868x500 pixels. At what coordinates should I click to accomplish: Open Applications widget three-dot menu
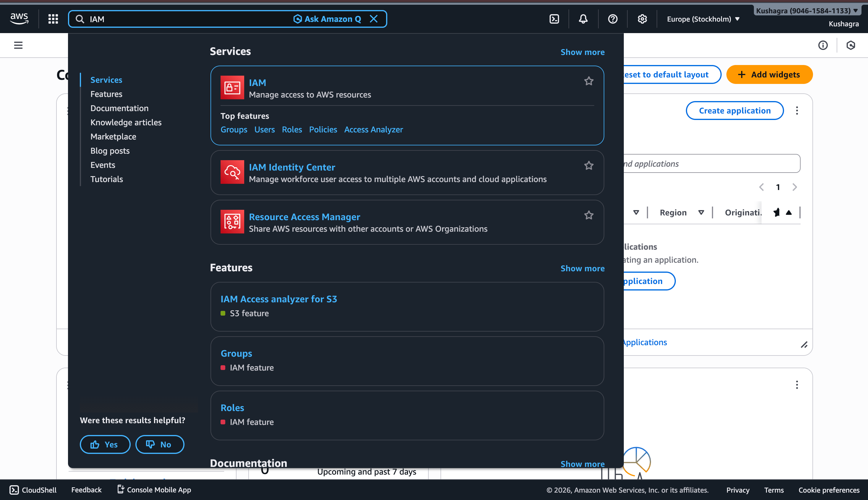point(797,111)
